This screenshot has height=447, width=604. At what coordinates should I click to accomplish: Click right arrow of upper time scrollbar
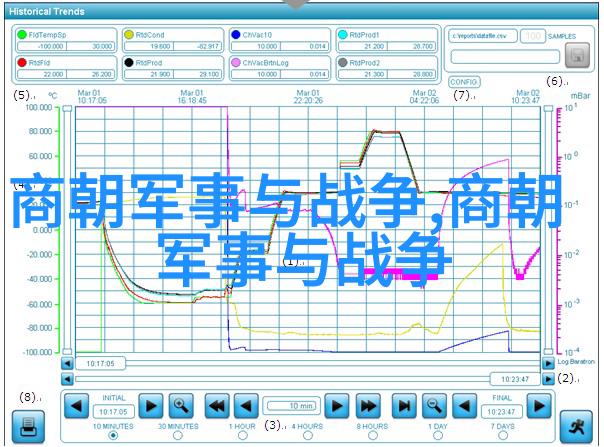tap(548, 363)
